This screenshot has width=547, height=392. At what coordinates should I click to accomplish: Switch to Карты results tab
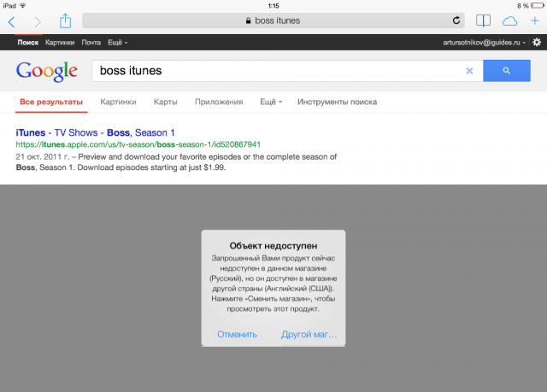[165, 102]
